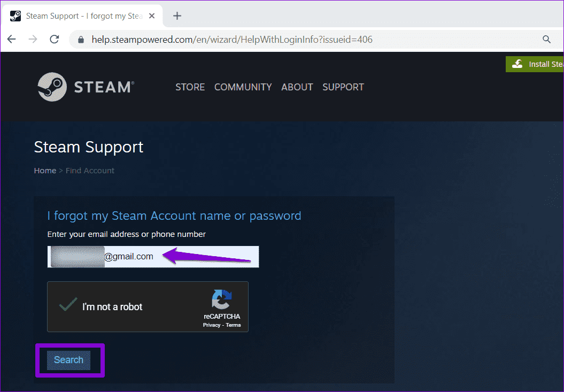Toggle the I'm not a robot checkbox
The height and width of the screenshot is (392, 564).
coord(68,305)
